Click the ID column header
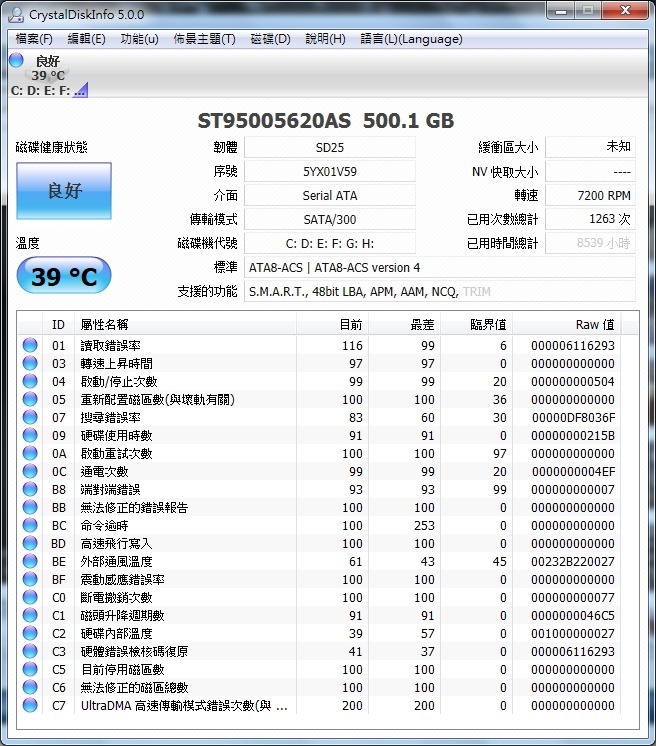The height and width of the screenshot is (746, 656). pyautogui.click(x=58, y=324)
